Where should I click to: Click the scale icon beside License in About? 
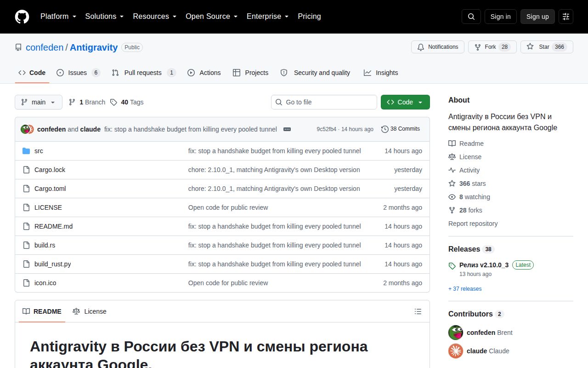point(452,157)
